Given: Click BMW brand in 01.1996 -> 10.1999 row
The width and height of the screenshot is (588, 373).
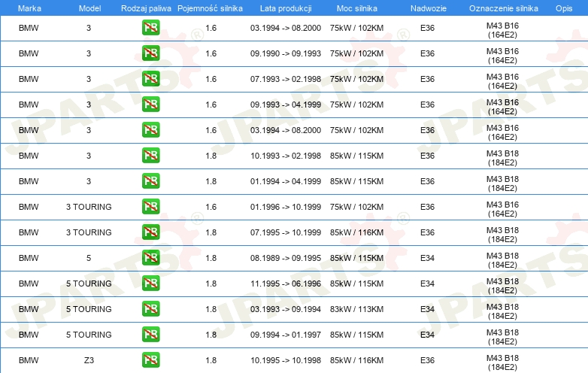Looking at the screenshot, I should tap(29, 207).
